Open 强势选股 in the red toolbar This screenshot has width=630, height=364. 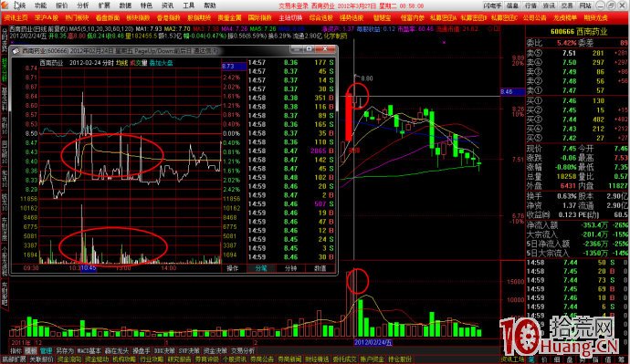point(352,18)
